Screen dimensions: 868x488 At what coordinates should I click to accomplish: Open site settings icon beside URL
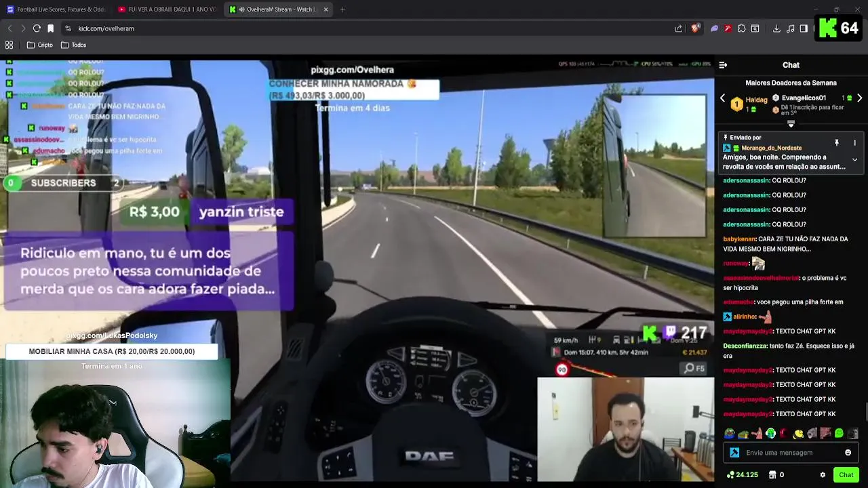[68, 28]
